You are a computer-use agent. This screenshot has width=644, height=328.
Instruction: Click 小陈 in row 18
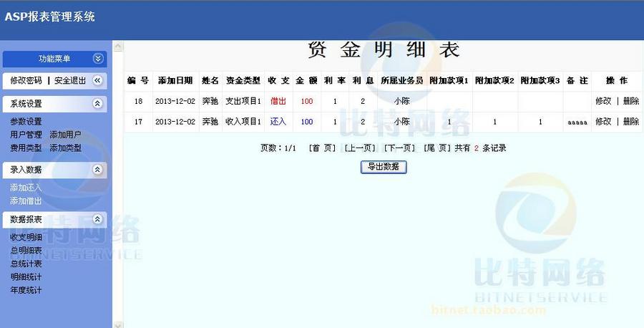[401, 101]
